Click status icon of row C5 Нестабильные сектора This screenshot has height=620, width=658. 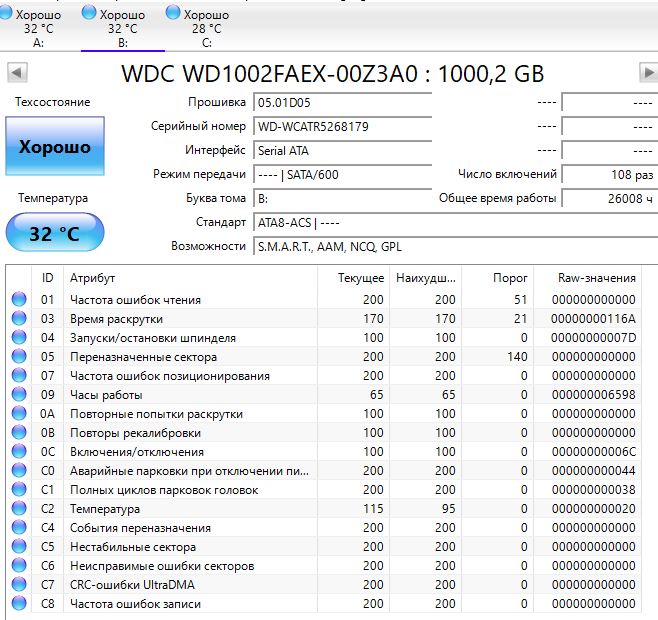[x=19, y=547]
